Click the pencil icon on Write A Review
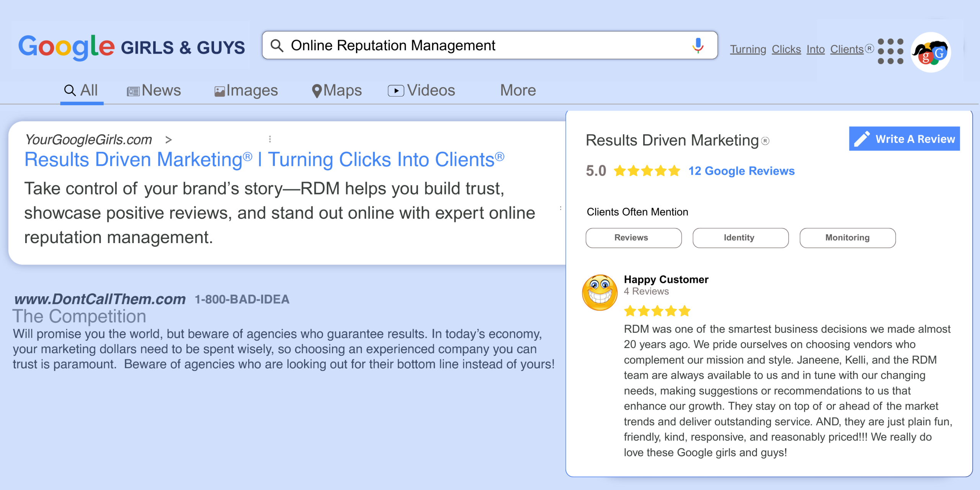 pos(862,139)
